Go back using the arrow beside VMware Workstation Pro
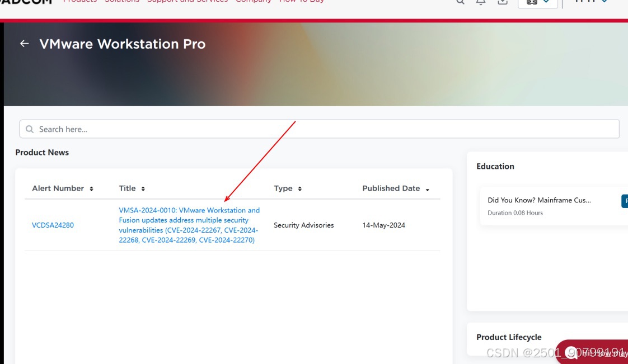628x364 pixels. tap(25, 44)
